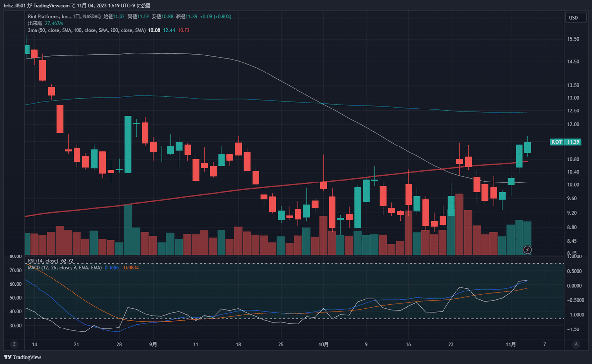Viewport: 592px width, 364px height.
Task: Click the lightning bolt quick-trade icon
Action: (x=527, y=250)
